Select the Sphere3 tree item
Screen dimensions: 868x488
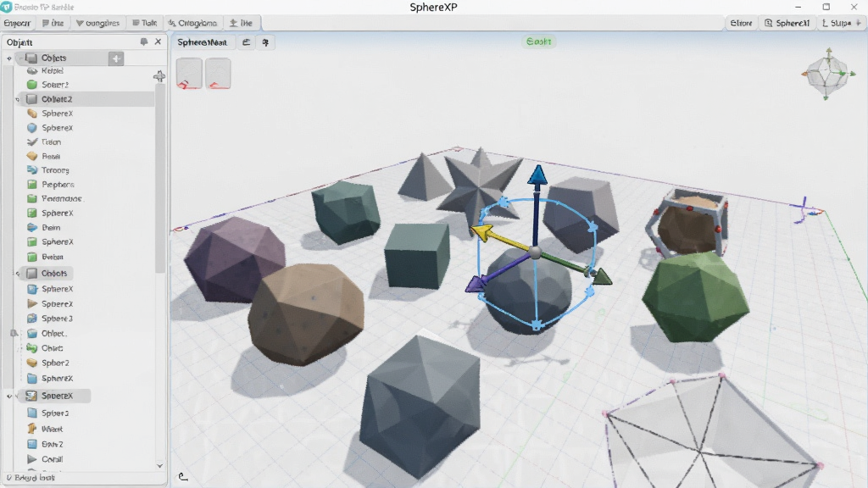(57, 319)
